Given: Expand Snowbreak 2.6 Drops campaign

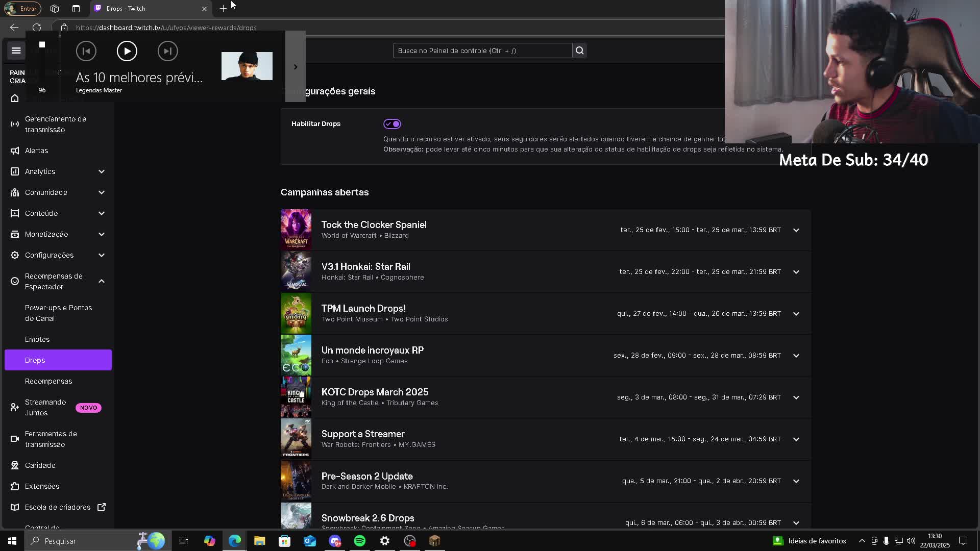Looking at the screenshot, I should click(796, 523).
